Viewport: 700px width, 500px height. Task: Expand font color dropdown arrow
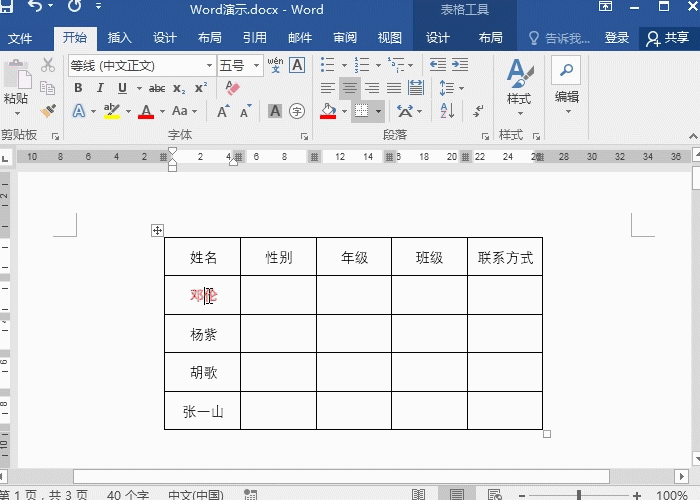coord(162,111)
